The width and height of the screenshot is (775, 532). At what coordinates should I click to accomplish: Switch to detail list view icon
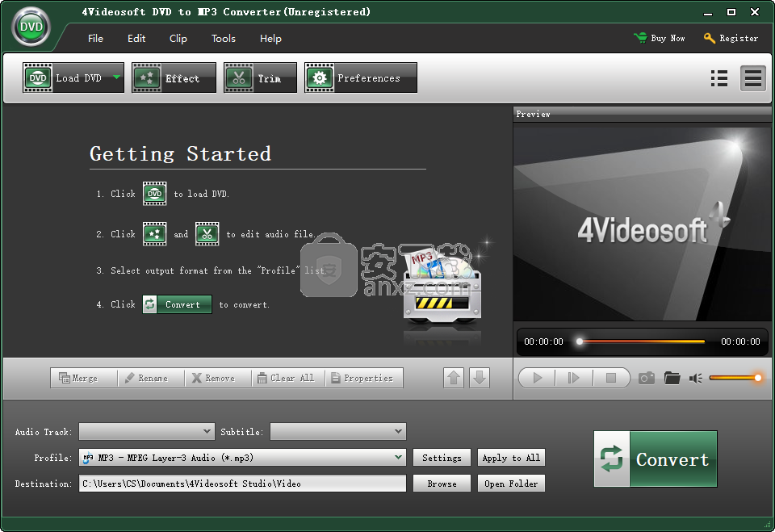tap(752, 78)
